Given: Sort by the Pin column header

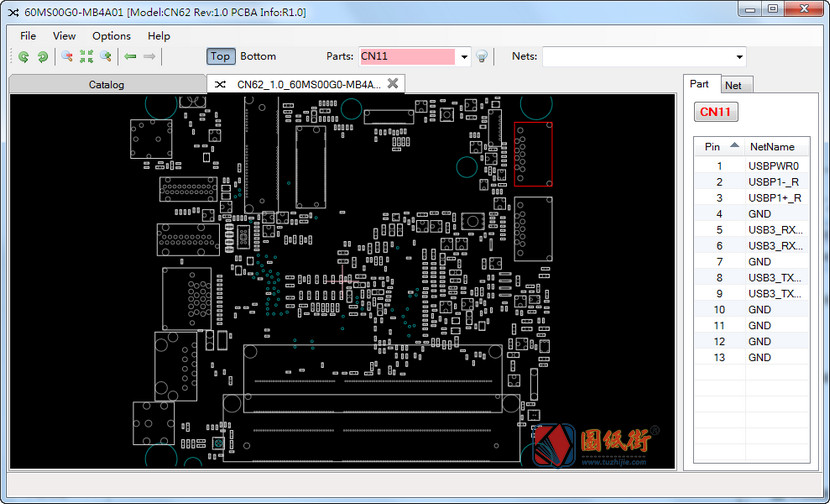Looking at the screenshot, I should pyautogui.click(x=720, y=147).
